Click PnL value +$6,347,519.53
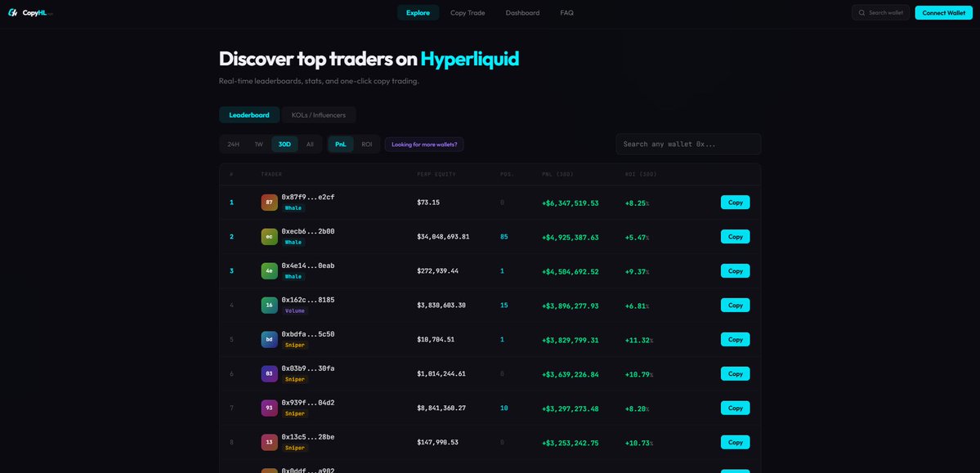 (x=570, y=203)
